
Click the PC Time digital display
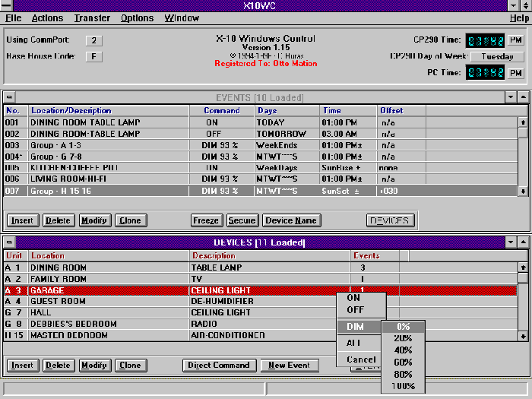[485, 73]
